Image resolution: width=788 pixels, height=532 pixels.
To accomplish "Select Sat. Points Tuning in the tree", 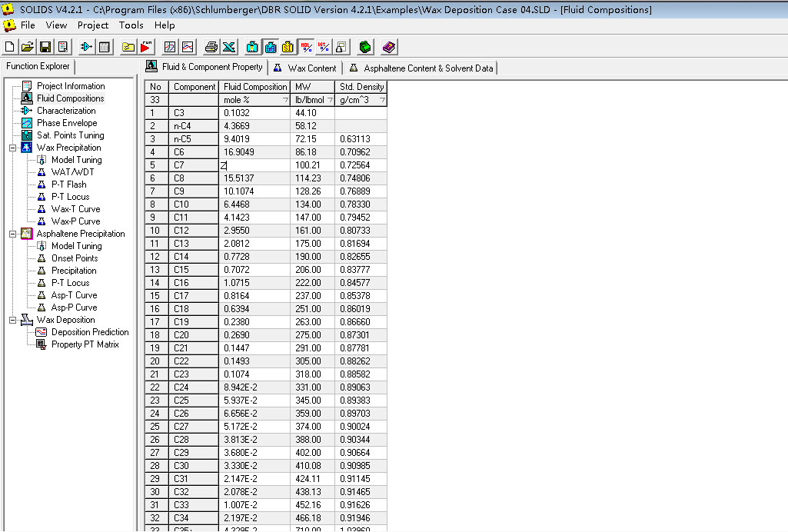I will (x=71, y=135).
